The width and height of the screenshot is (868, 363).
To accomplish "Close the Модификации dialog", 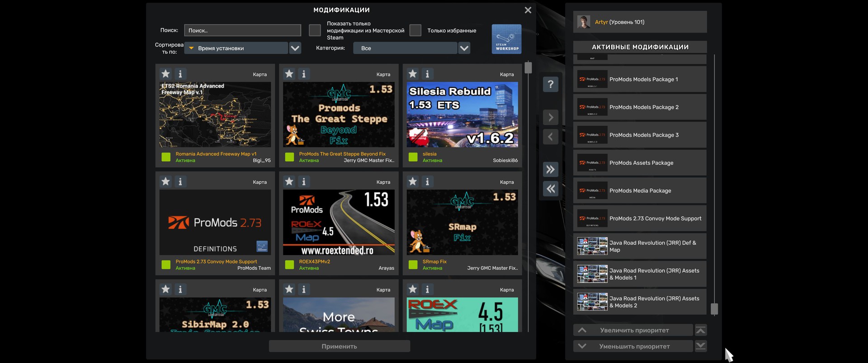I will point(528,10).
